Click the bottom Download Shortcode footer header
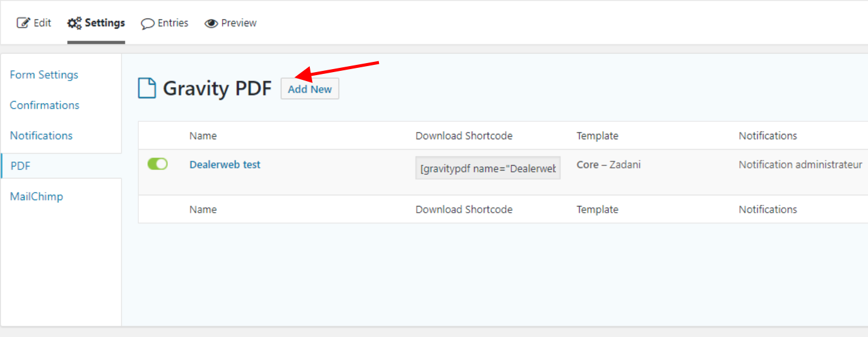The height and width of the screenshot is (337, 868). pos(464,210)
